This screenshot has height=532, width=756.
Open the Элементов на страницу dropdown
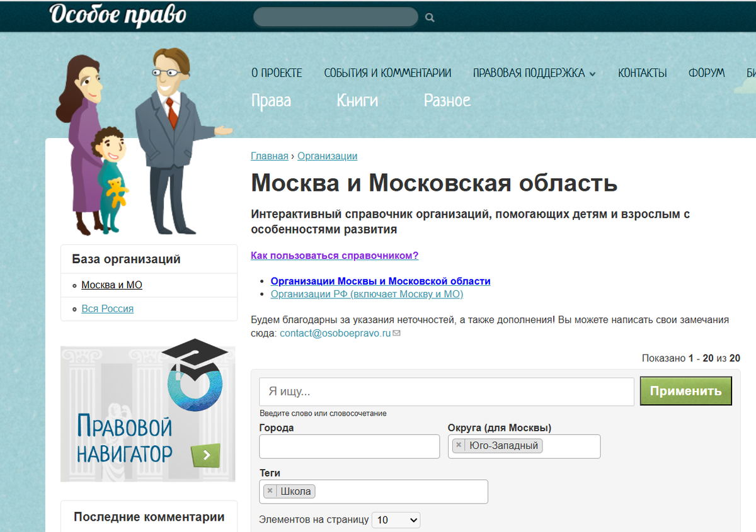(396, 520)
